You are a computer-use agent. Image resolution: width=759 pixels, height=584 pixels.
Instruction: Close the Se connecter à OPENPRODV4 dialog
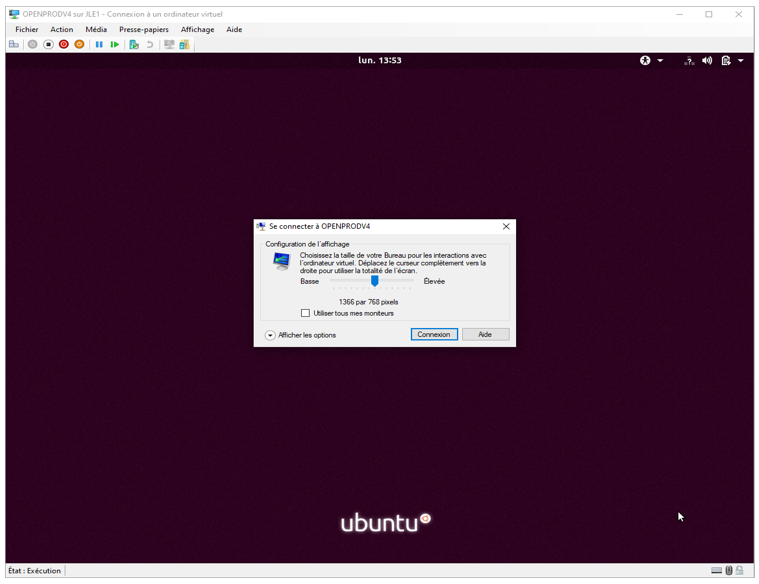[506, 226]
